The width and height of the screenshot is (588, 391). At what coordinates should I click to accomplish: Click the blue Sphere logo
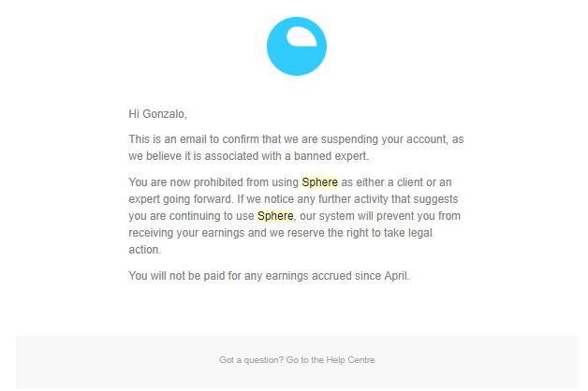[x=296, y=46]
